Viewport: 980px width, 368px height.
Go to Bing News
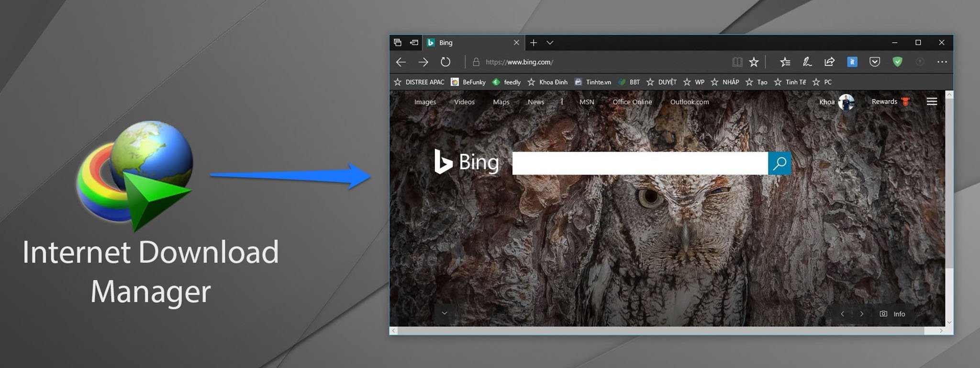[x=536, y=102]
